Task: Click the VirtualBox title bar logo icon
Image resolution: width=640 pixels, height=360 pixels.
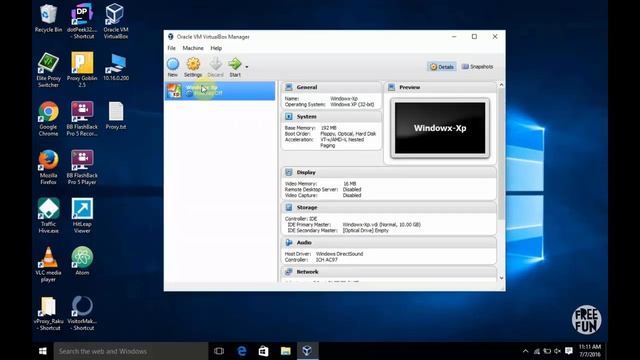Action: (x=171, y=37)
